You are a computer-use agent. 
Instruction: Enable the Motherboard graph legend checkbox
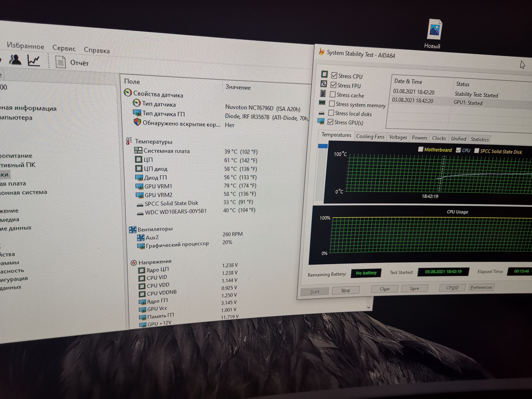pos(420,149)
